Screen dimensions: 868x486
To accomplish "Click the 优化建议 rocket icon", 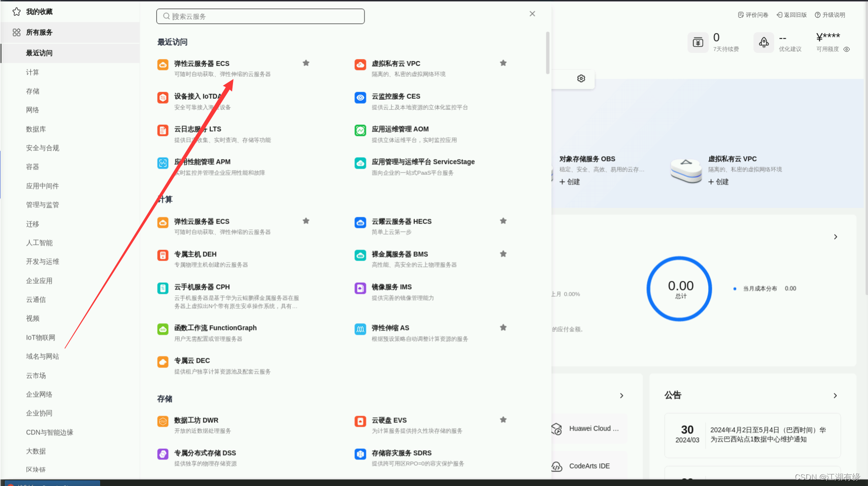I will coord(764,42).
